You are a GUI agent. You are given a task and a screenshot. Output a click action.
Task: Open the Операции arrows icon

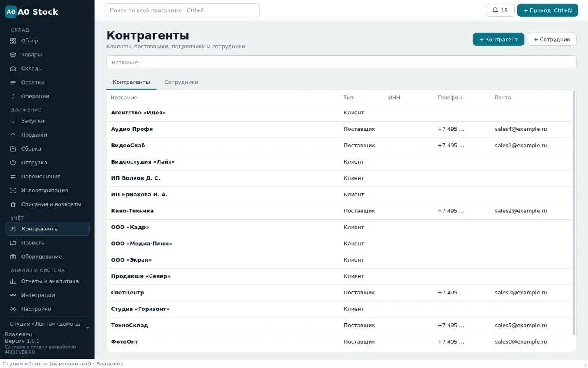[13, 96]
